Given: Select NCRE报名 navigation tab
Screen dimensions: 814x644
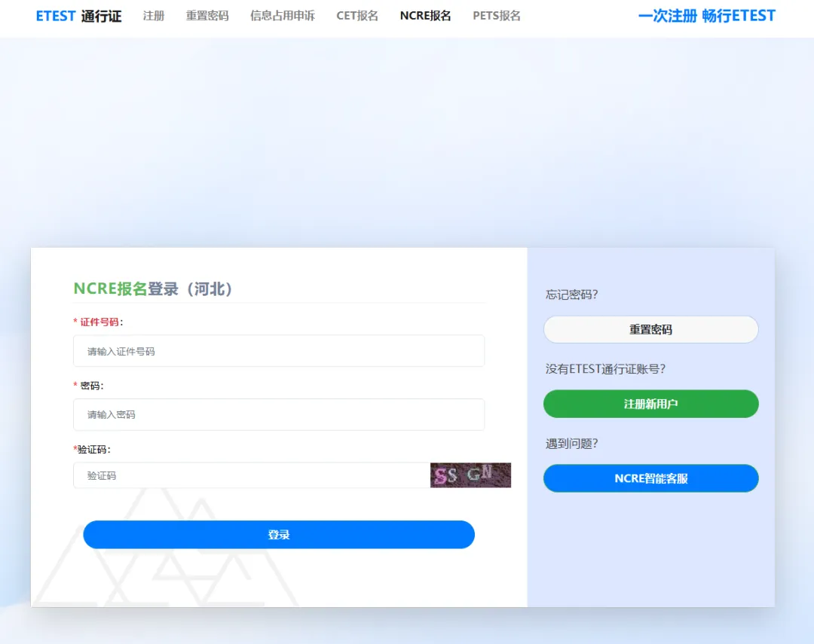Looking at the screenshot, I should click(x=425, y=16).
